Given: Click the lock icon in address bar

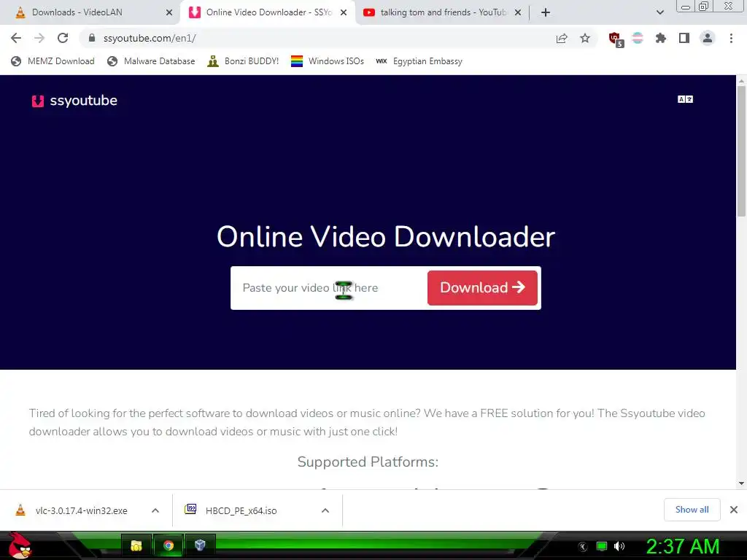Looking at the screenshot, I should pyautogui.click(x=92, y=38).
